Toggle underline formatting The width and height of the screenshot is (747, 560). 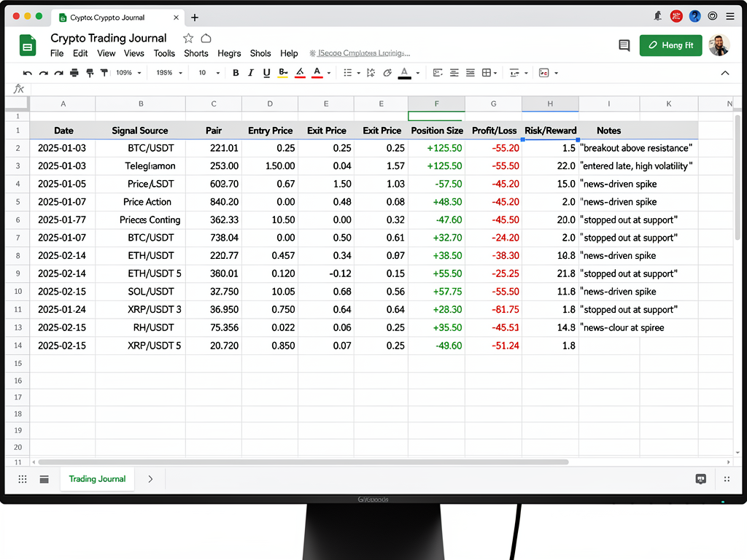click(266, 72)
